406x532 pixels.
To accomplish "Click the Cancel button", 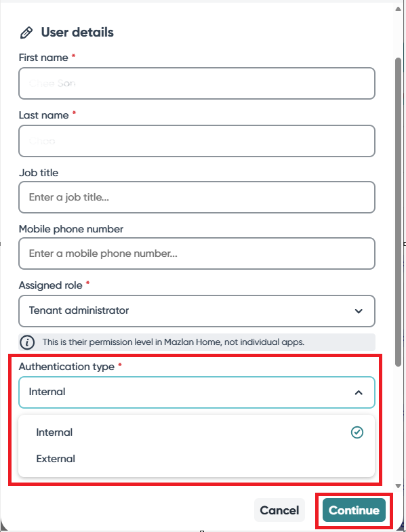I will coord(279,510).
